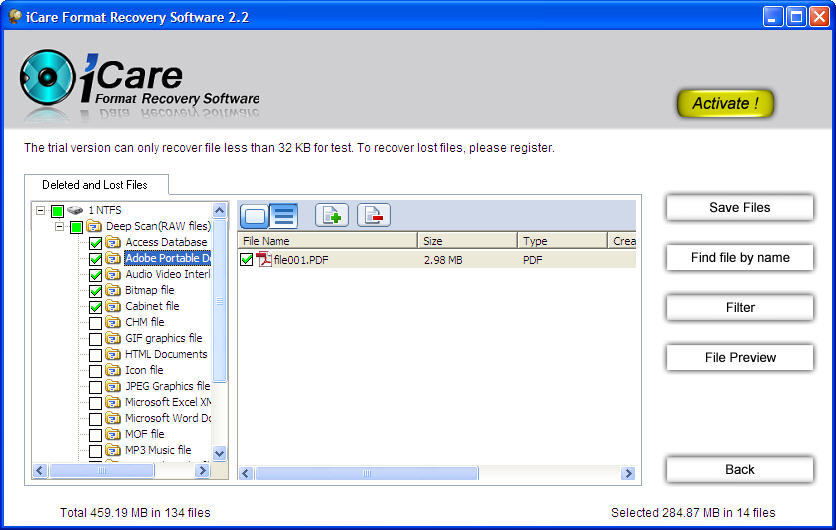Check the GIF graphics file checkbox
Image resolution: width=836 pixels, height=530 pixels.
(x=95, y=338)
